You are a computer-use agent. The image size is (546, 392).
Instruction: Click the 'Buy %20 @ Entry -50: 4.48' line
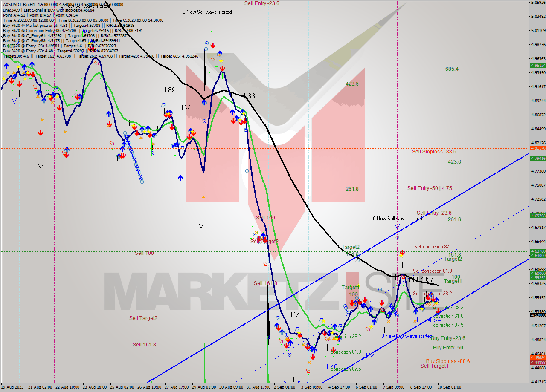click(61, 51)
